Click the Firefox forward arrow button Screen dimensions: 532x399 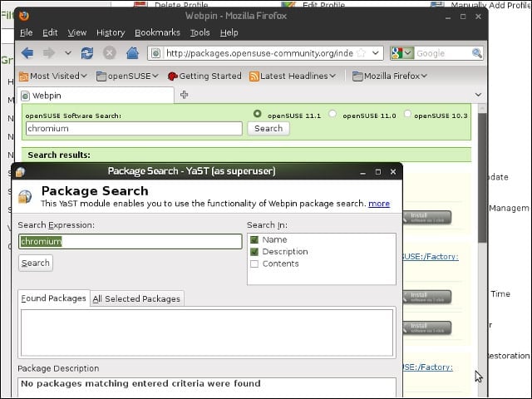pos(49,53)
